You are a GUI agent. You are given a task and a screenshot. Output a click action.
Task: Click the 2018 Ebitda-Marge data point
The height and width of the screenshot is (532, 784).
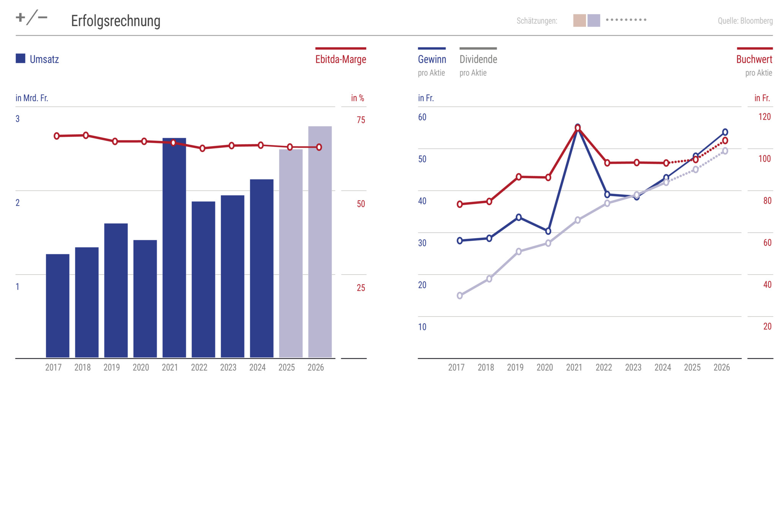[86, 135]
